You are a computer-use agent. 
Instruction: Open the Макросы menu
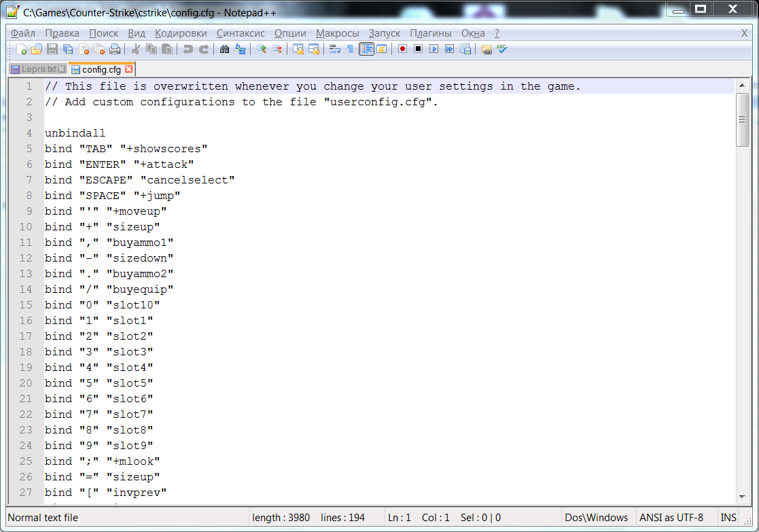338,33
